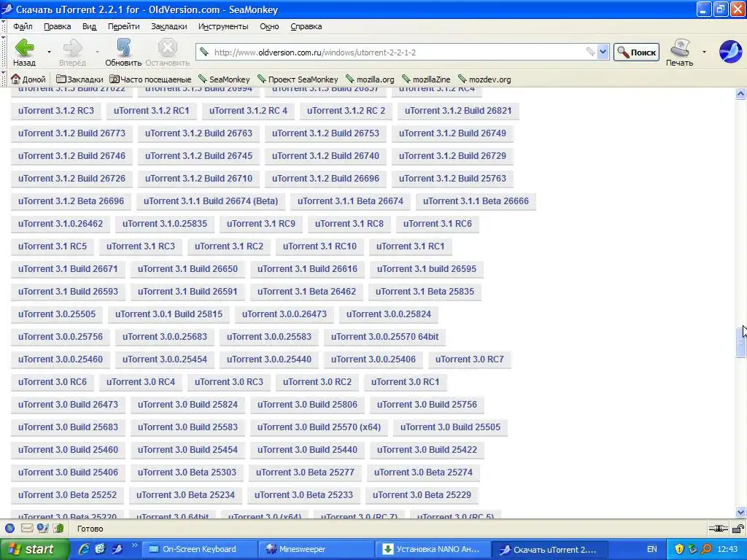Expand the URL bar history dropdown
This screenshot has width=747, height=560.
(x=603, y=52)
